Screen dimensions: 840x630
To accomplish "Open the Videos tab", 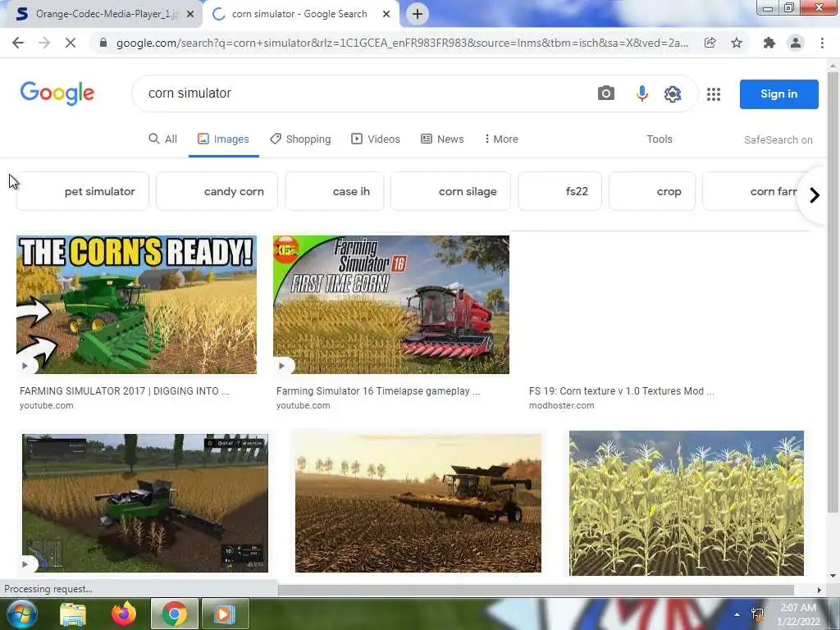I will (x=376, y=139).
